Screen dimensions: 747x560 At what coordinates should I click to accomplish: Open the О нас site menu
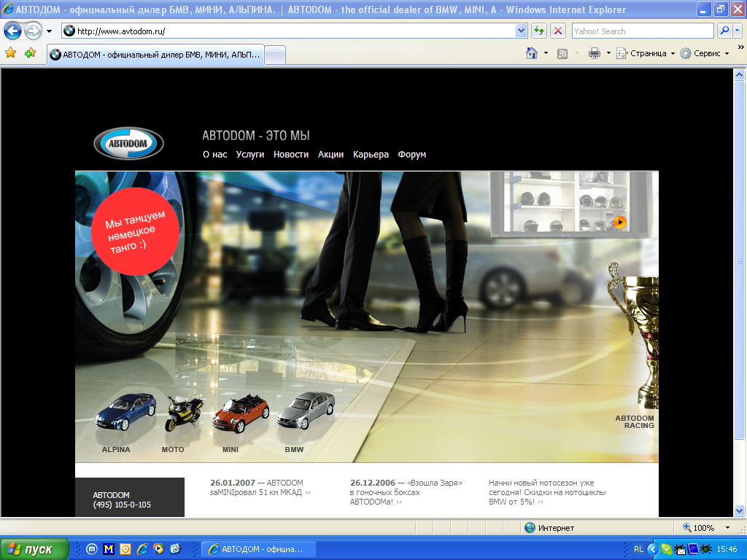coord(215,155)
